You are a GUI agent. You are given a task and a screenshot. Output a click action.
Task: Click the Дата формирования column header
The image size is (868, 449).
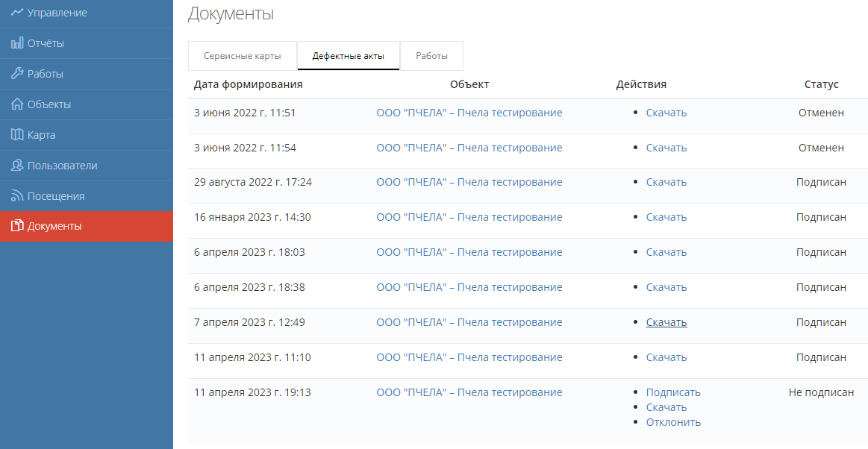tap(248, 84)
